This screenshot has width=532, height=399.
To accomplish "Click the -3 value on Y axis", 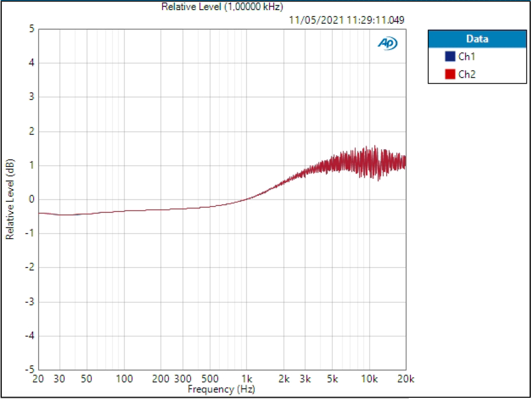I will click(30, 301).
